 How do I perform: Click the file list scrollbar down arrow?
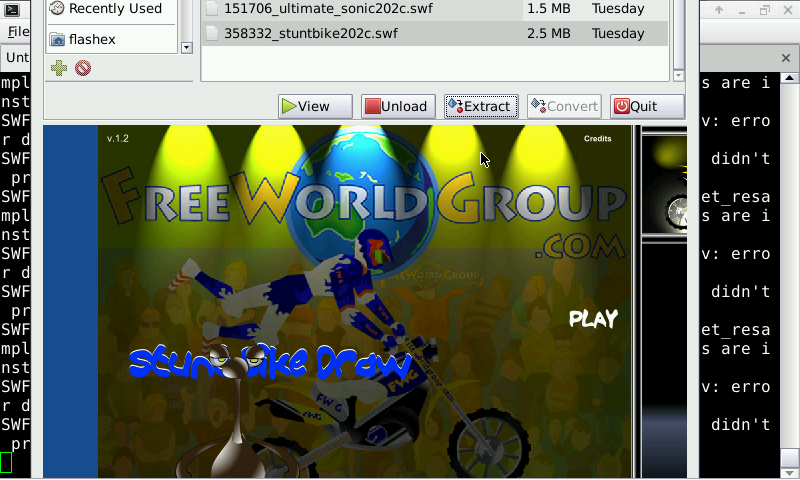678,75
